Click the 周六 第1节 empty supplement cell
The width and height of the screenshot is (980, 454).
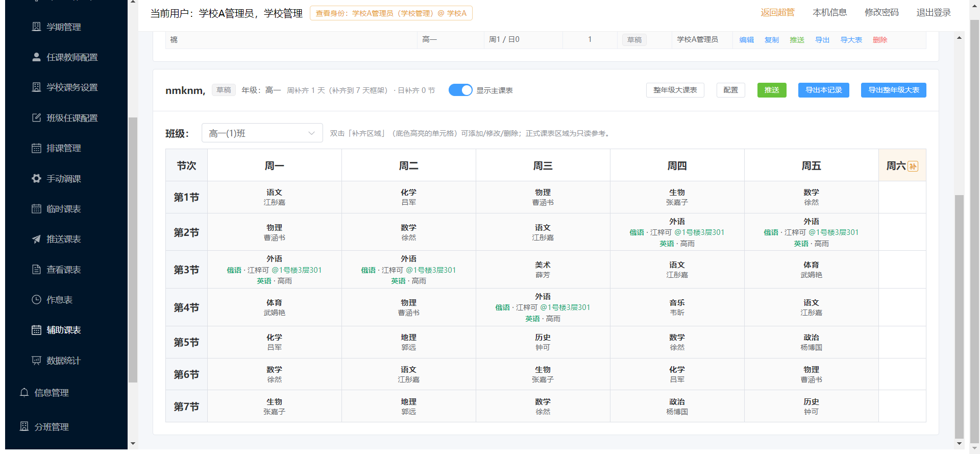point(902,197)
